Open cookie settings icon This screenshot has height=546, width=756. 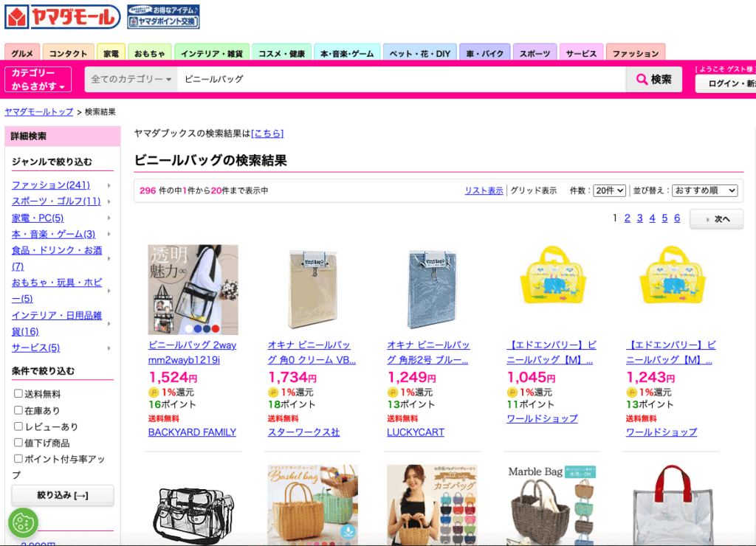23,522
